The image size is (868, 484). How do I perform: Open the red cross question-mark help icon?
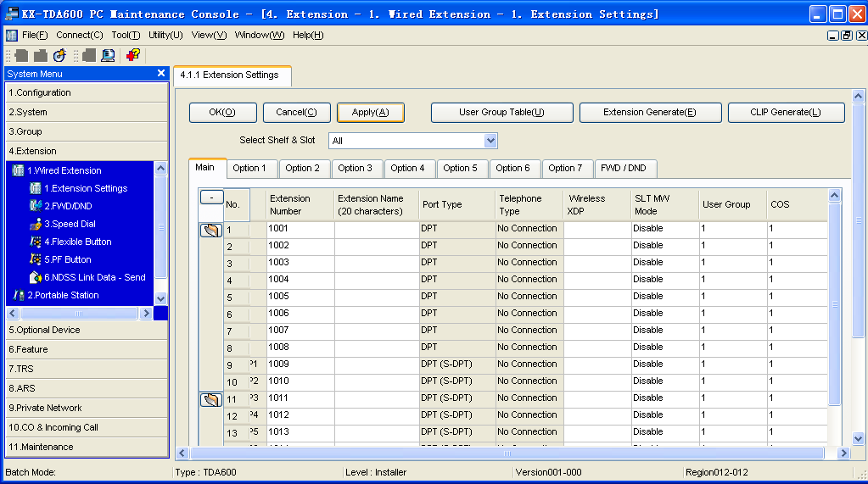(133, 55)
